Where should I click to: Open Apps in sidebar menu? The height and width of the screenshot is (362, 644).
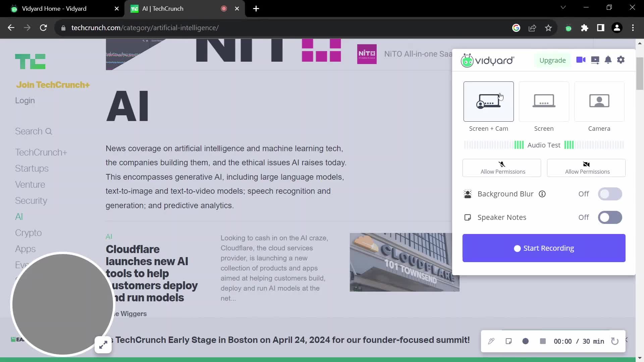25,249
